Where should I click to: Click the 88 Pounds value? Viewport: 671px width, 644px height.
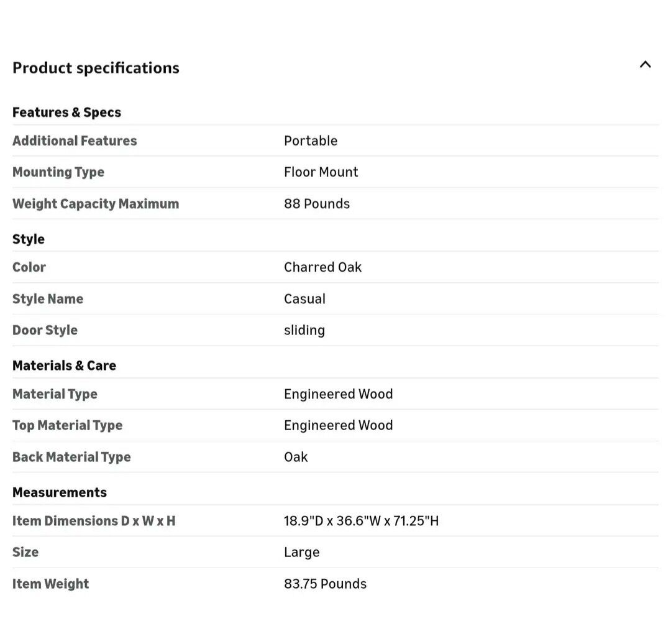[x=317, y=204]
